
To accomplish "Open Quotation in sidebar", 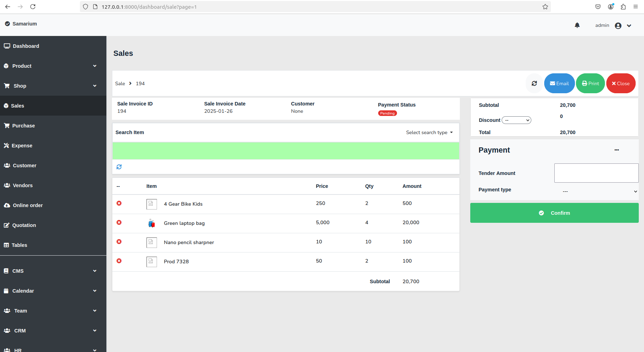I will click(53, 225).
